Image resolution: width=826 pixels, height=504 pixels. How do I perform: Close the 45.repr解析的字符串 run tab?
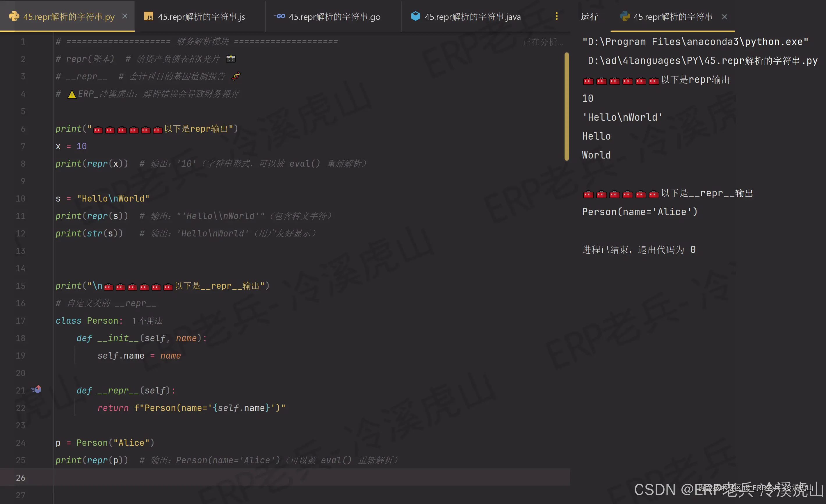pos(724,17)
